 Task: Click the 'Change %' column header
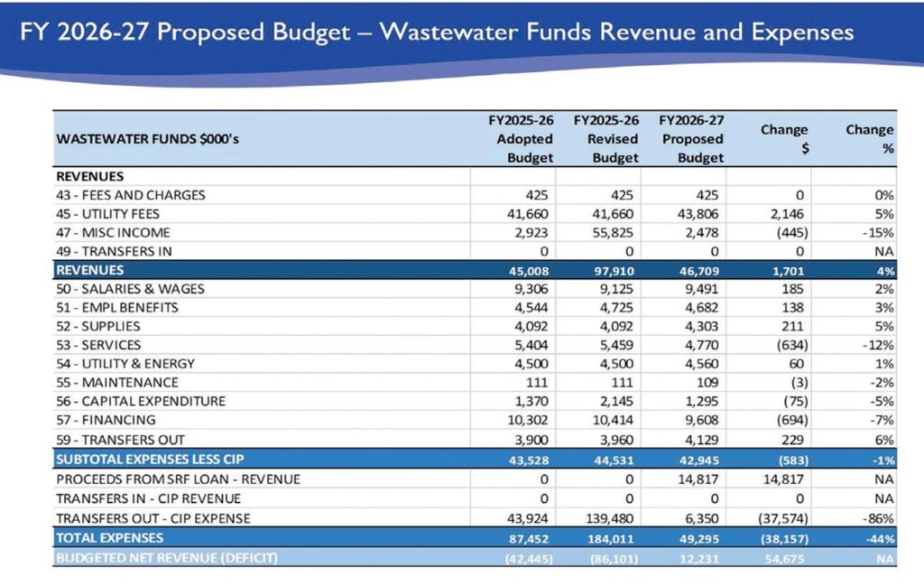pyautogui.click(x=870, y=139)
